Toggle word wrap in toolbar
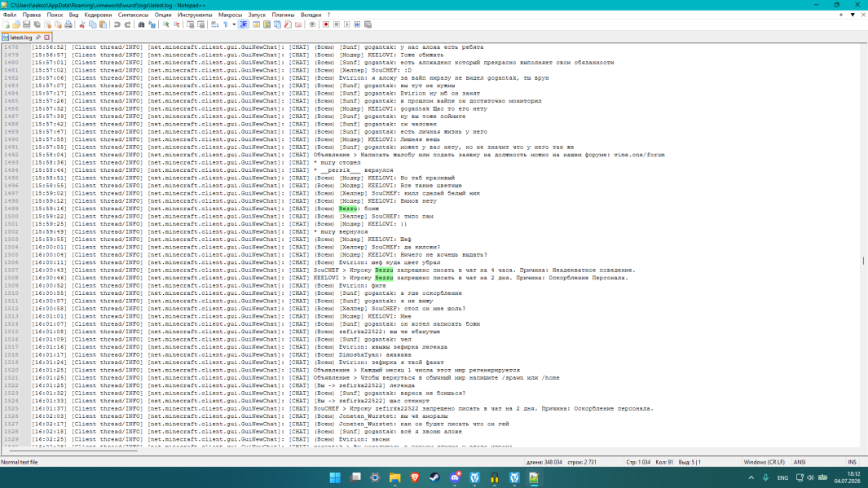 tap(215, 24)
